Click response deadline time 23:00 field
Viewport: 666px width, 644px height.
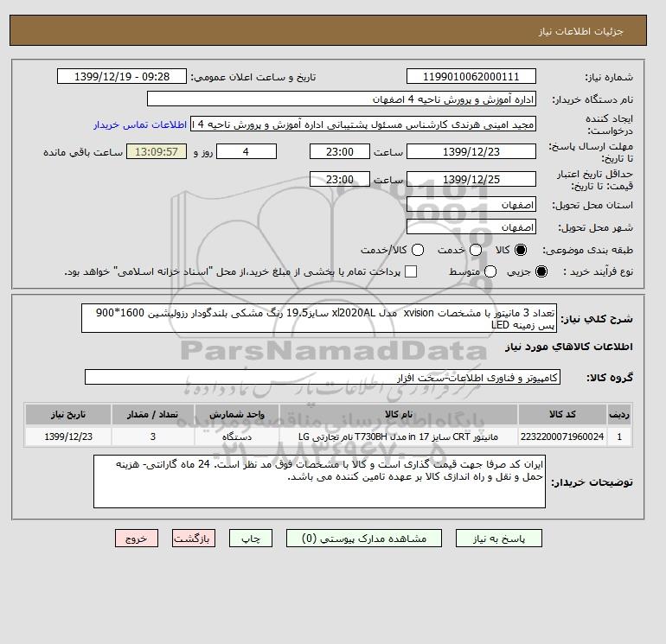point(340,151)
